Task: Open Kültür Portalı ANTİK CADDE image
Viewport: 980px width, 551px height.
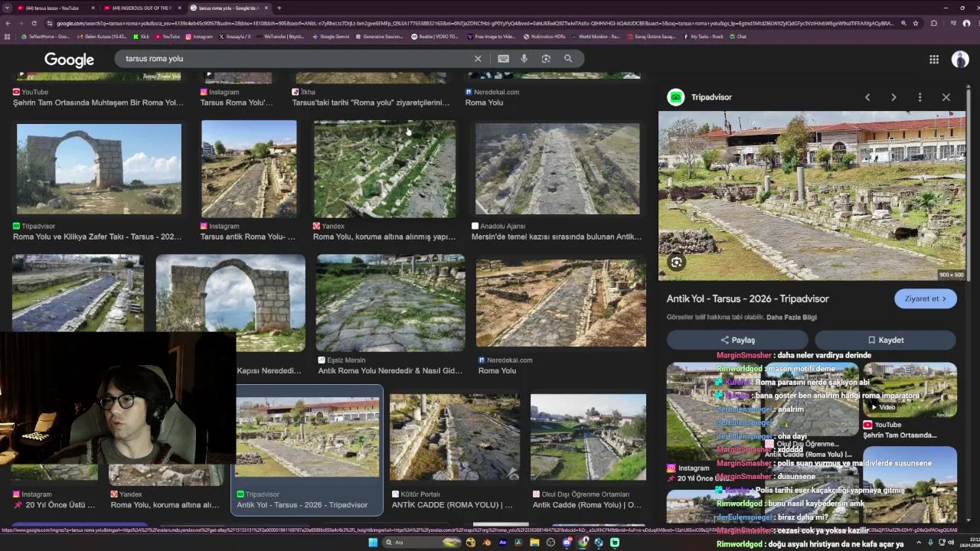Action: (455, 437)
